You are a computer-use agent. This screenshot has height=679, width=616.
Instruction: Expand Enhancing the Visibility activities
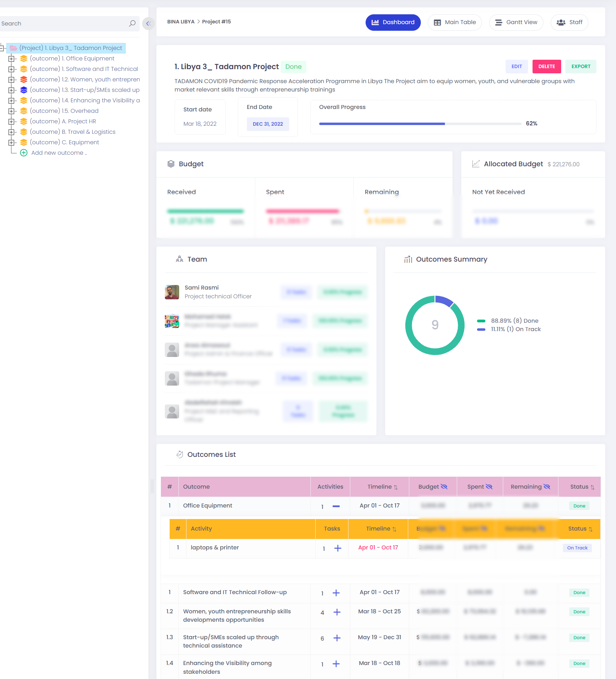point(336,664)
